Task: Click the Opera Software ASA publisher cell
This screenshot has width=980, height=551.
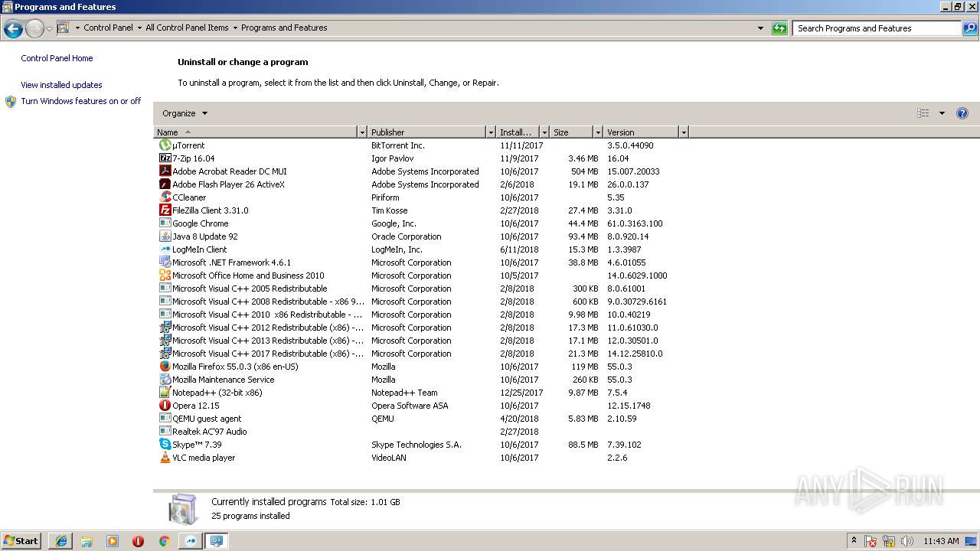Action: [x=410, y=406]
